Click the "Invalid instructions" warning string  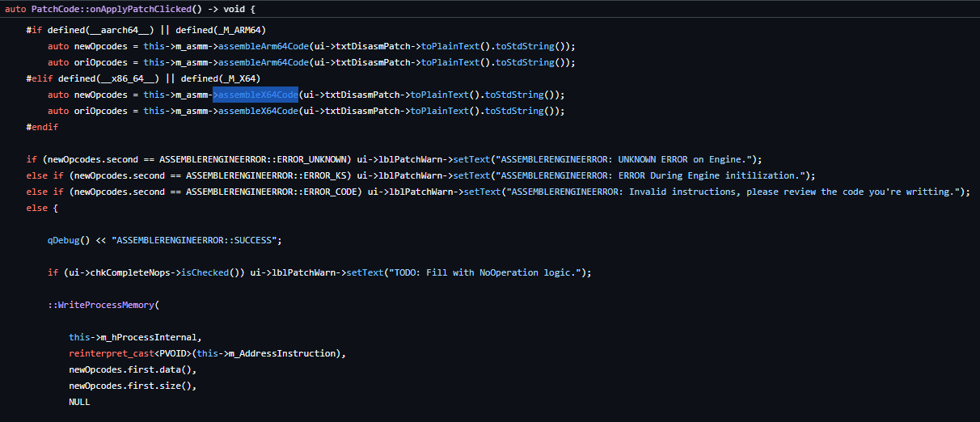point(734,192)
